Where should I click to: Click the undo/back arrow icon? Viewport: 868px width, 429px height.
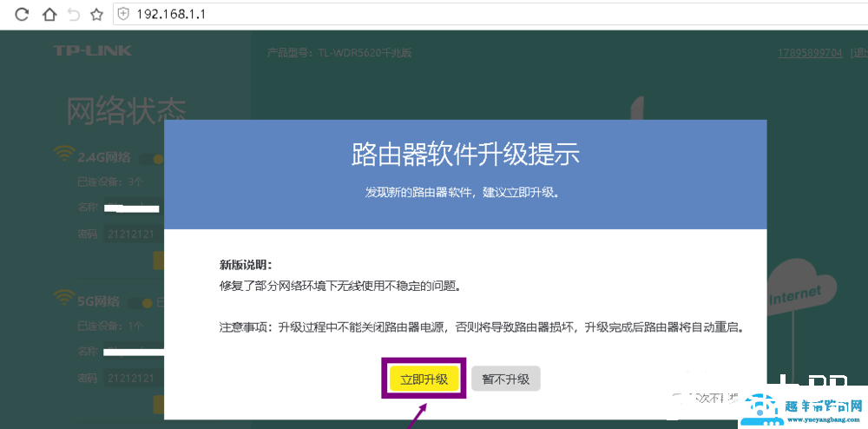click(x=74, y=15)
